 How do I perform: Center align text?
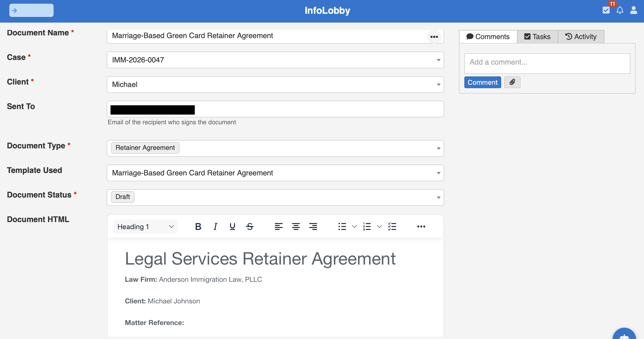click(x=296, y=226)
